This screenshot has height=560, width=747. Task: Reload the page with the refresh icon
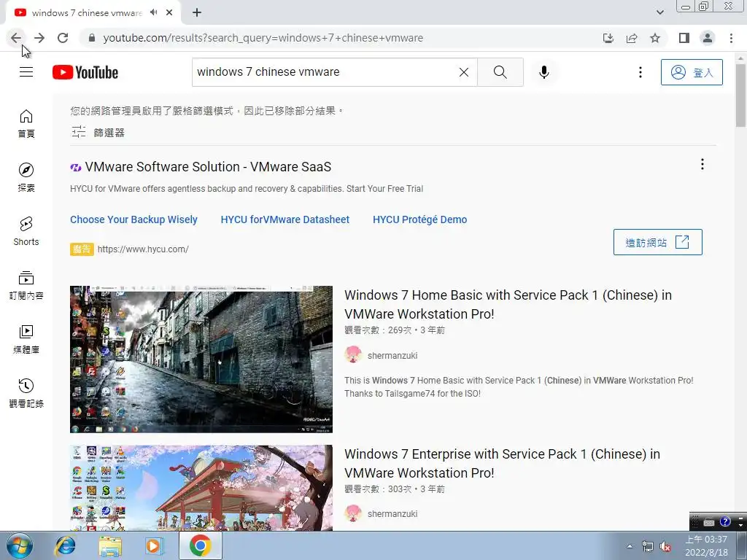[x=63, y=38]
